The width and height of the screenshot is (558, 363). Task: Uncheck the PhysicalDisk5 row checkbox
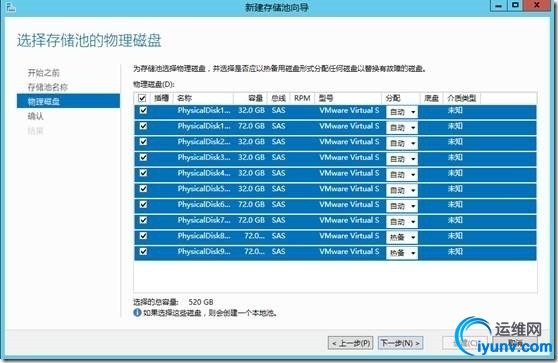click(143, 189)
